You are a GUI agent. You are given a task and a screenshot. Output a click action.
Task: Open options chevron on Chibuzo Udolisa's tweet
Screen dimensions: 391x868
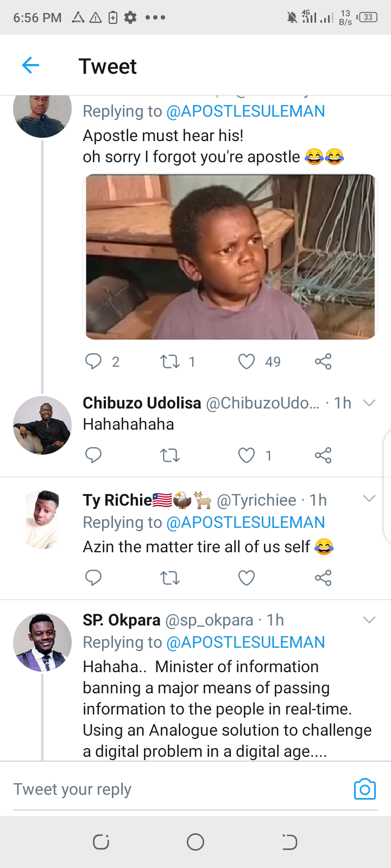(x=369, y=403)
